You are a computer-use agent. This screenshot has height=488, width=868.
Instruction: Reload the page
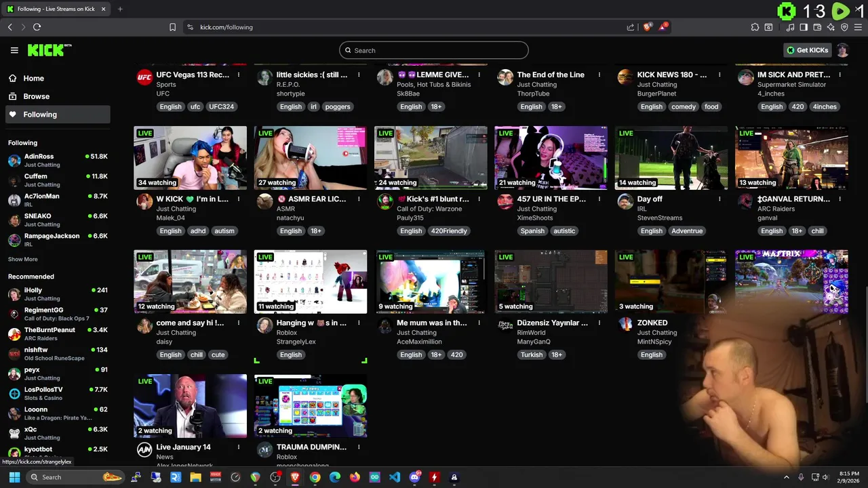tap(37, 27)
